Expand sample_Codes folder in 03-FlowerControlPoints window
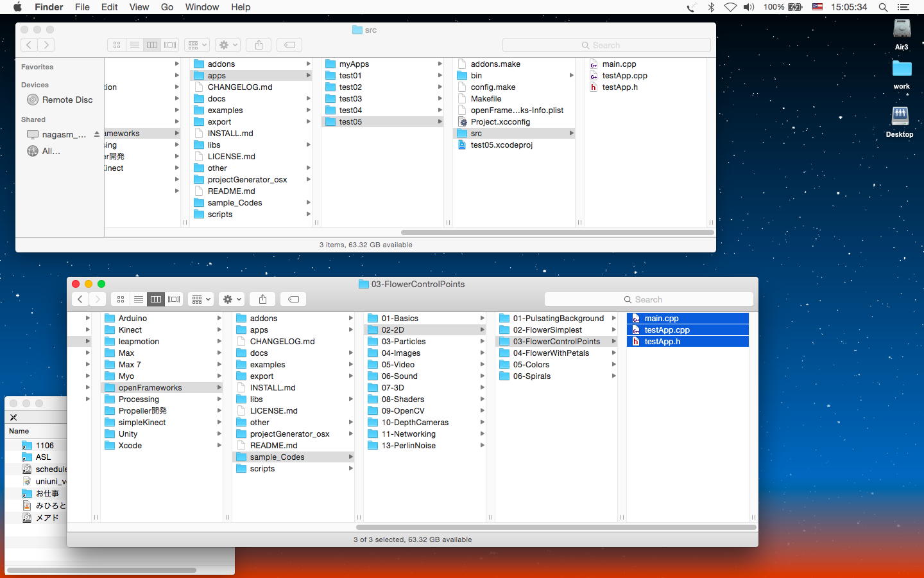This screenshot has height=578, width=924. coord(351,457)
